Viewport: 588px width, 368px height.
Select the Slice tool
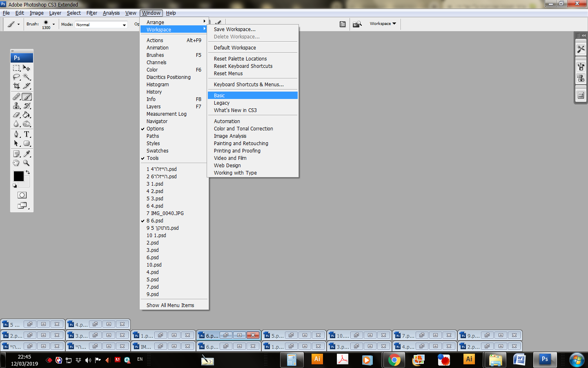(x=27, y=86)
